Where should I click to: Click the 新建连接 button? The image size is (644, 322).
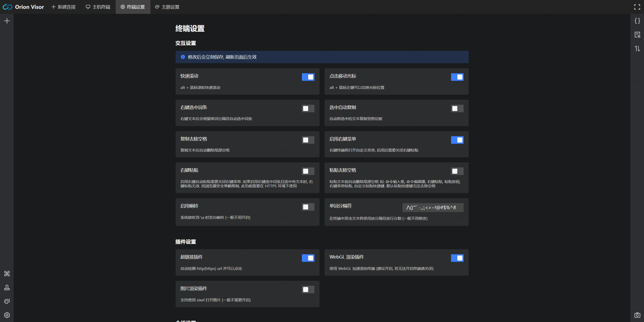coord(64,7)
